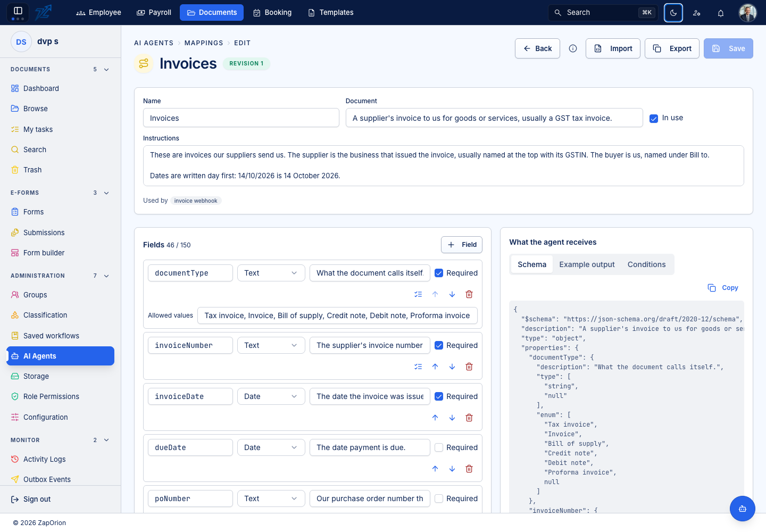Image resolution: width=766 pixels, height=532 pixels.
Task: Move the documentType field down
Action: [452, 294]
